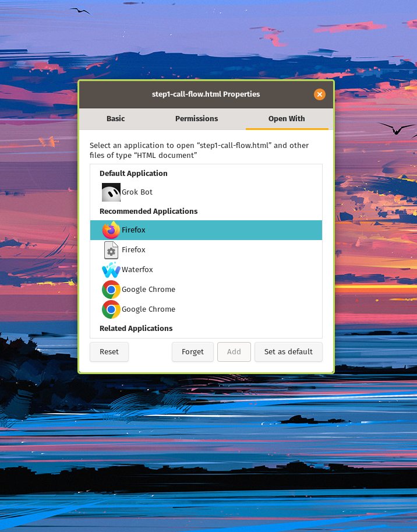
Task: Click the "Default Application" heading
Action: 133,174
